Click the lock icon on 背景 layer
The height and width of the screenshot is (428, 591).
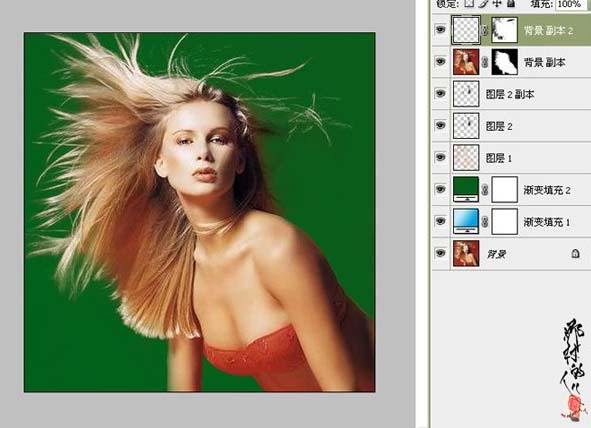tap(575, 254)
